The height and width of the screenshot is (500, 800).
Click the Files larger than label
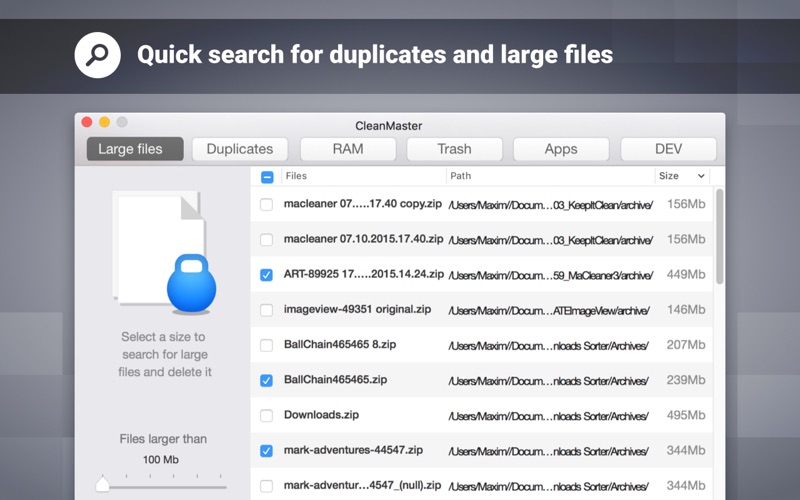click(163, 439)
